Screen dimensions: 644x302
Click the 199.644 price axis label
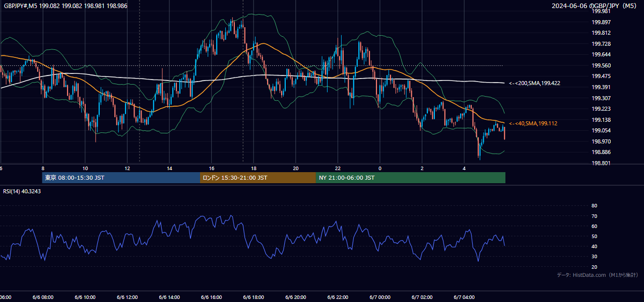[601, 54]
